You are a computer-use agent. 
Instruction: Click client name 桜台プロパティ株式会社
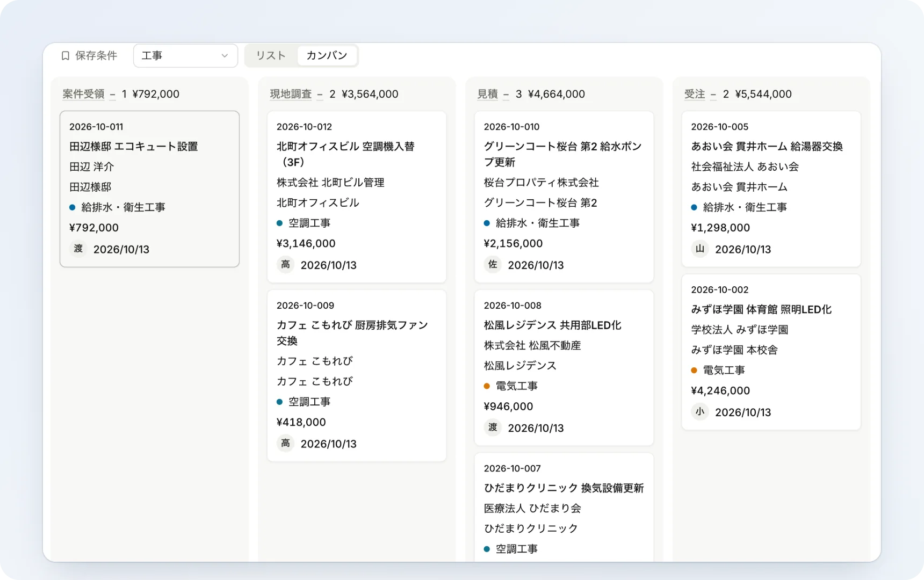541,183
